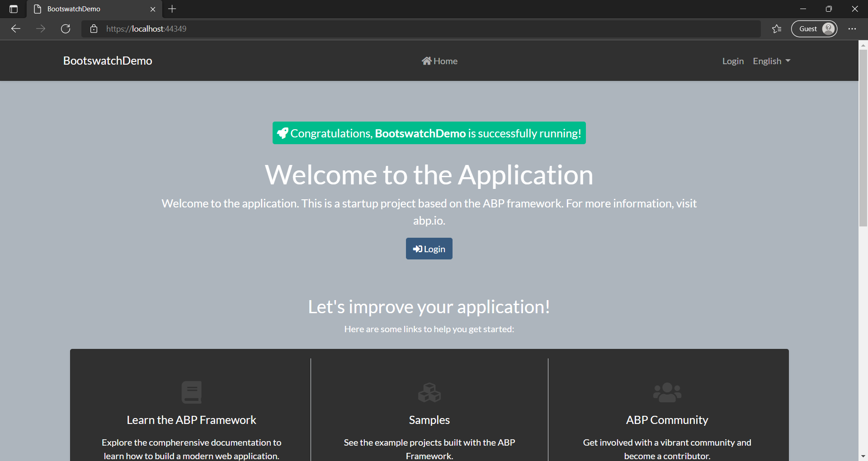The image size is (868, 461).
Task: View site information via the lock icon
Action: coord(94,29)
